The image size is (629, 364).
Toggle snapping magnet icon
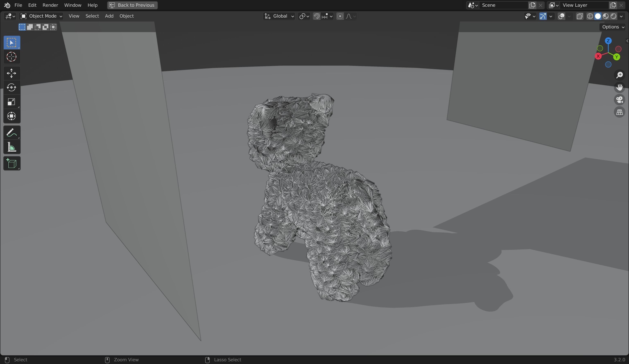coord(317,16)
